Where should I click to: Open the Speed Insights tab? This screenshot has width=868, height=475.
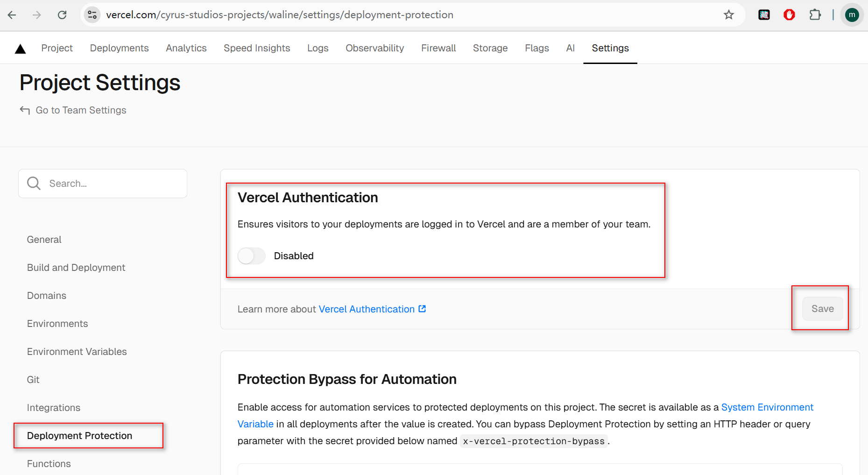pos(257,48)
